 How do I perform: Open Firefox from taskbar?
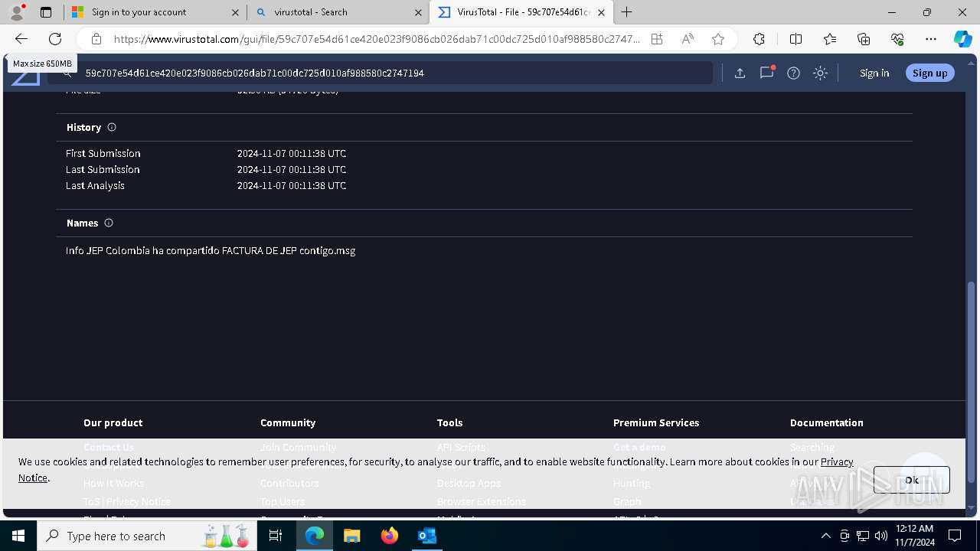[389, 536]
